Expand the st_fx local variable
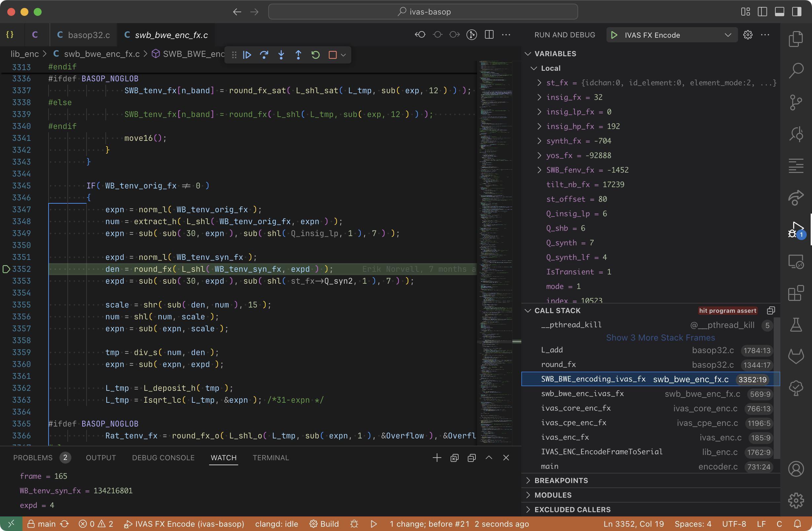Screen dimensions: 812x531 [x=539, y=83]
